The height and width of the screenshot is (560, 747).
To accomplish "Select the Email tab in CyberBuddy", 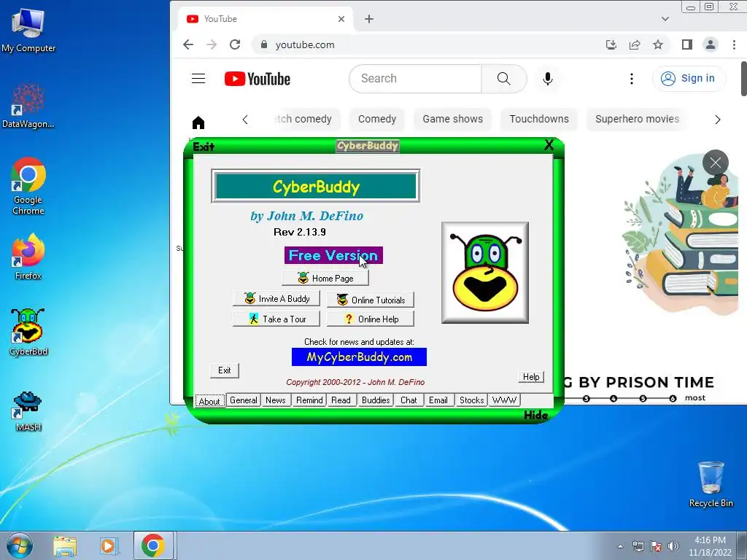I will click(x=438, y=400).
